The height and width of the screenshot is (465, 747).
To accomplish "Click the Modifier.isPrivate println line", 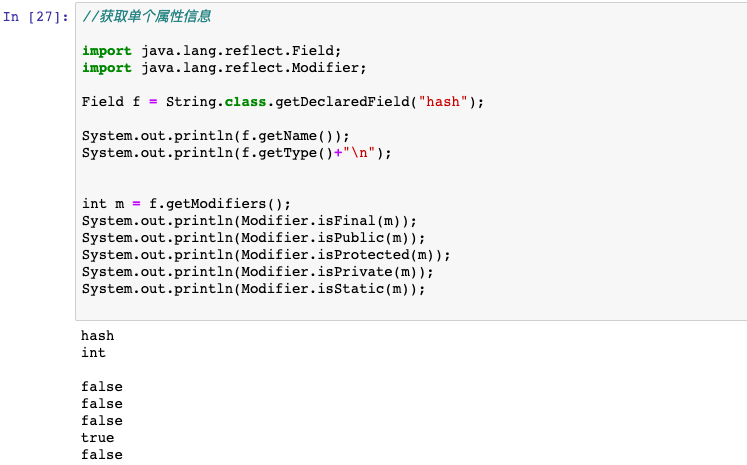I will 258,272.
